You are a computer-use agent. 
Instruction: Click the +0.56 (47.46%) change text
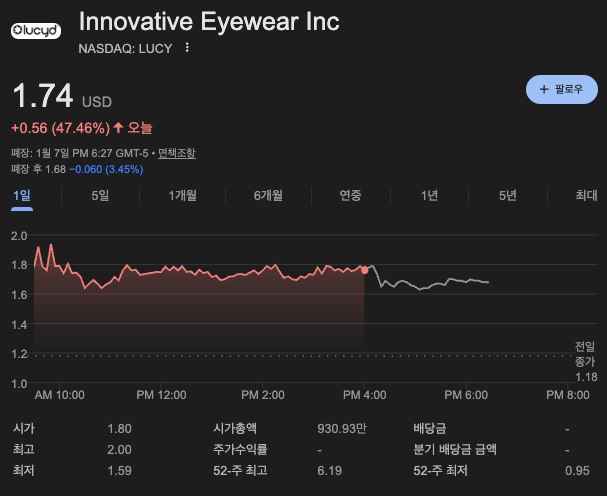point(60,128)
